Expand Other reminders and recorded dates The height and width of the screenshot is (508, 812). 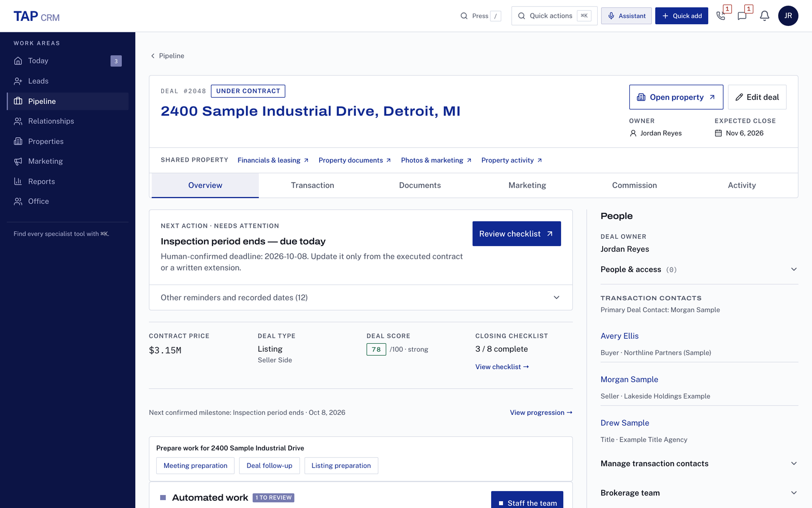[361, 297]
